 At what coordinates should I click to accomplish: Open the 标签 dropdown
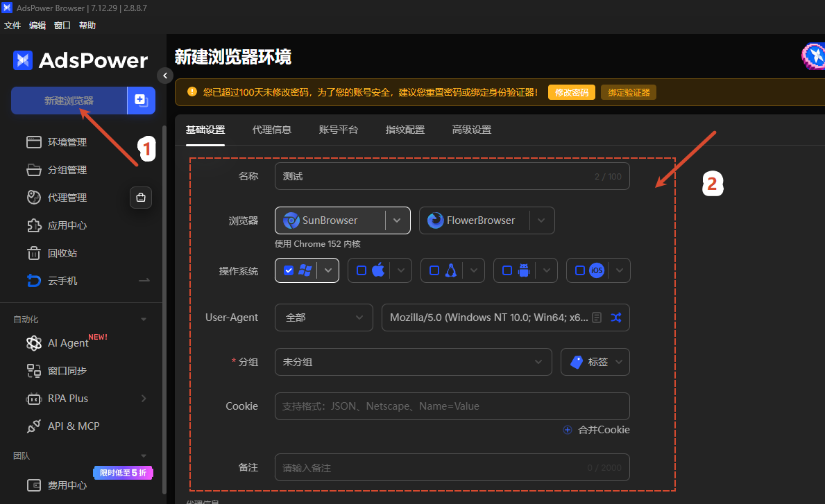595,362
